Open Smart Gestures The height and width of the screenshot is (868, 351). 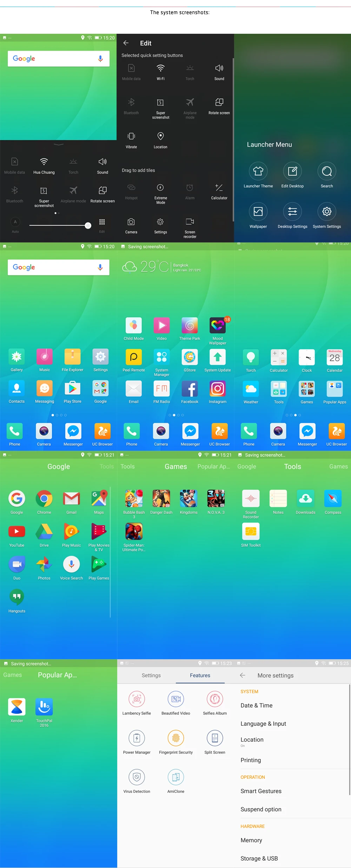(293, 791)
